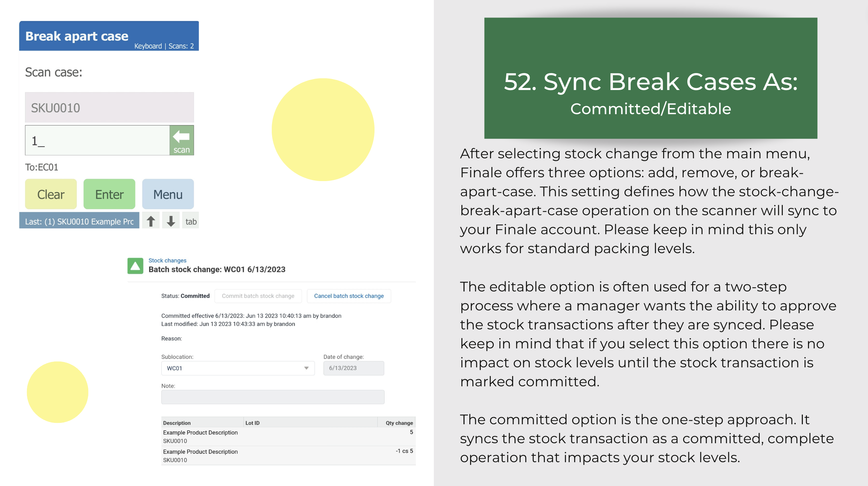
Task: Click the green scan arrow button
Action: pos(181,140)
